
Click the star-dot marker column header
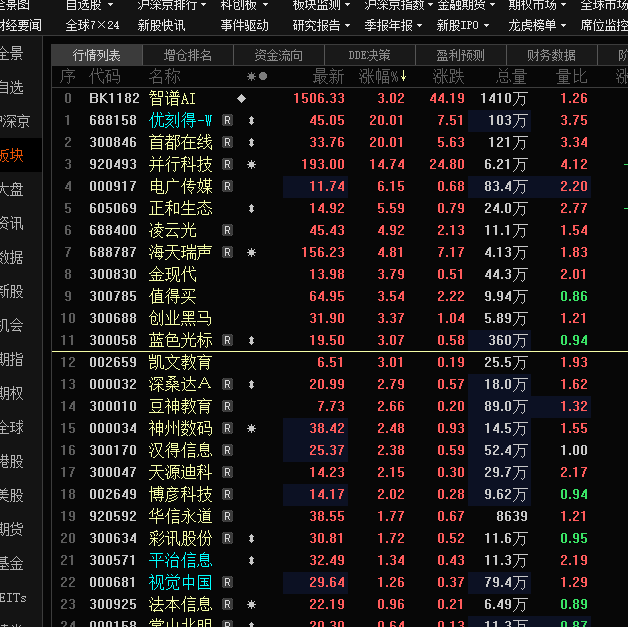pyautogui.click(x=257, y=76)
